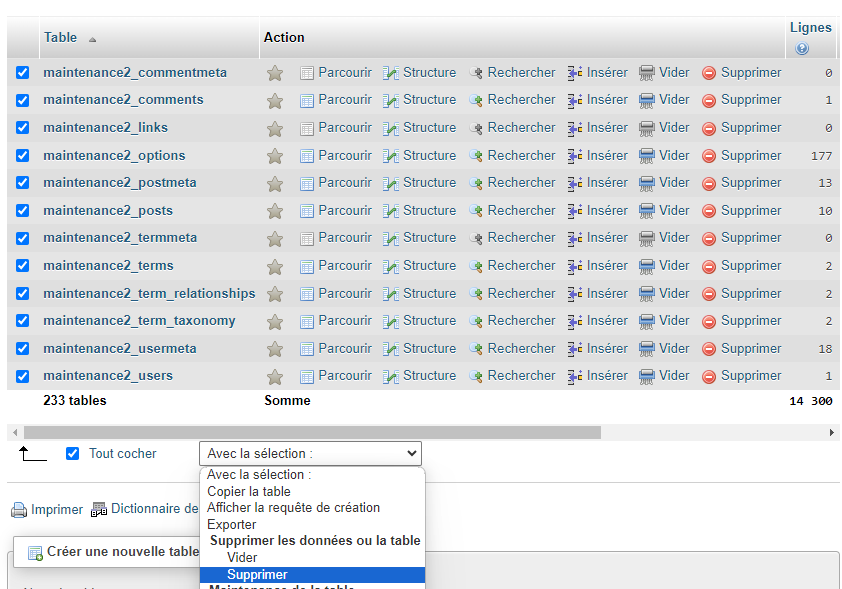Image resolution: width=842 pixels, height=589 pixels.
Task: Click the Vider icon for maintenance2_usermeta
Action: [647, 349]
